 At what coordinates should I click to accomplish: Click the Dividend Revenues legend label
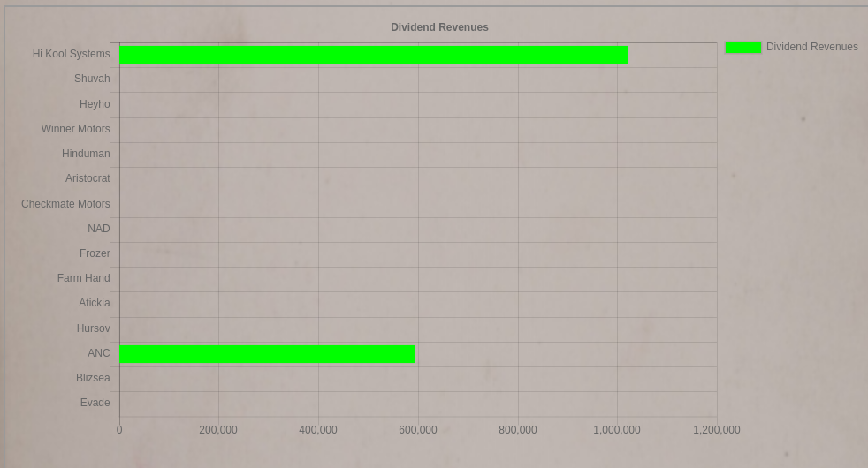(811, 47)
